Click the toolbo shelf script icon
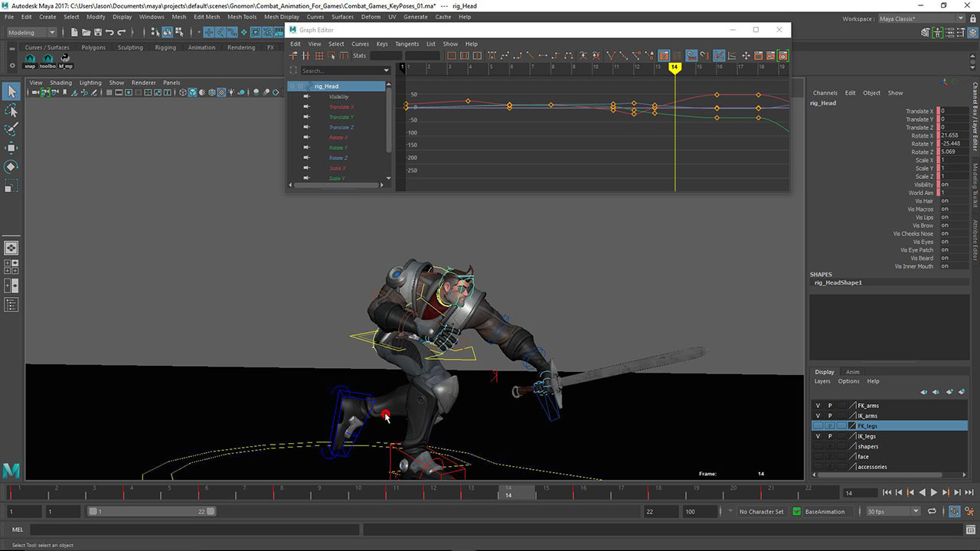The image size is (980, 551). pos(47,60)
